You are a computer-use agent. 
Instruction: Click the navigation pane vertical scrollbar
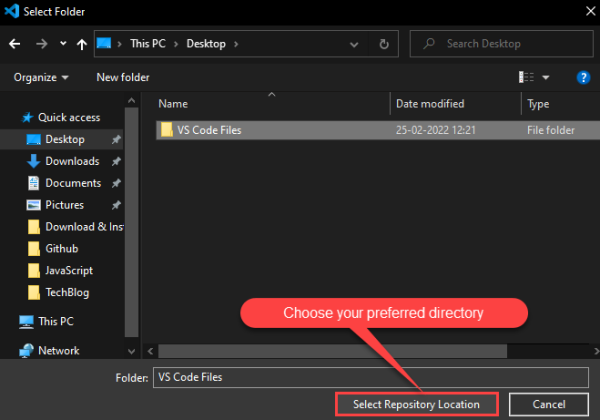[x=131, y=222]
